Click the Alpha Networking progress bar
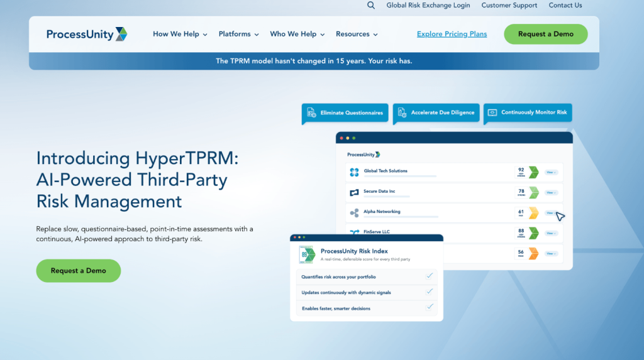This screenshot has width=644, height=360. coord(401,217)
